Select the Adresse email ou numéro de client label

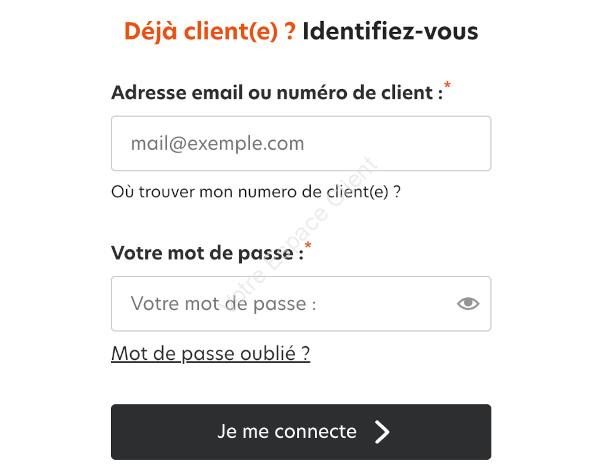tap(277, 93)
